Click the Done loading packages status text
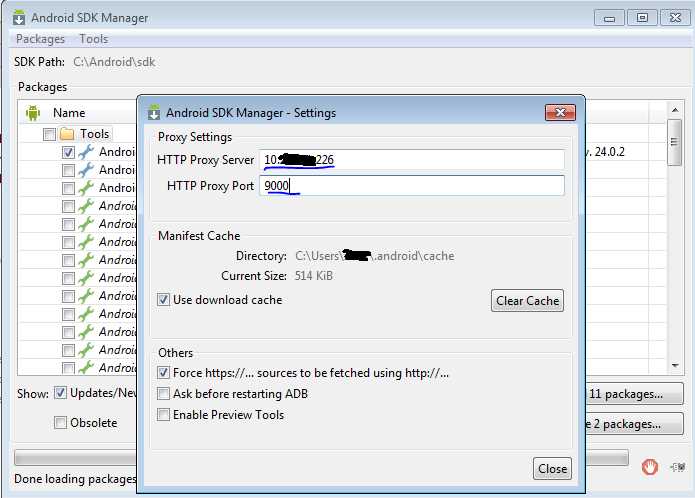This screenshot has width=695, height=498. [x=75, y=479]
